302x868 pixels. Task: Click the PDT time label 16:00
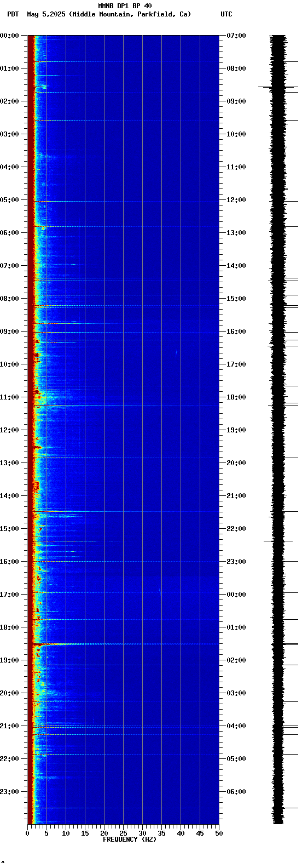click(9, 562)
